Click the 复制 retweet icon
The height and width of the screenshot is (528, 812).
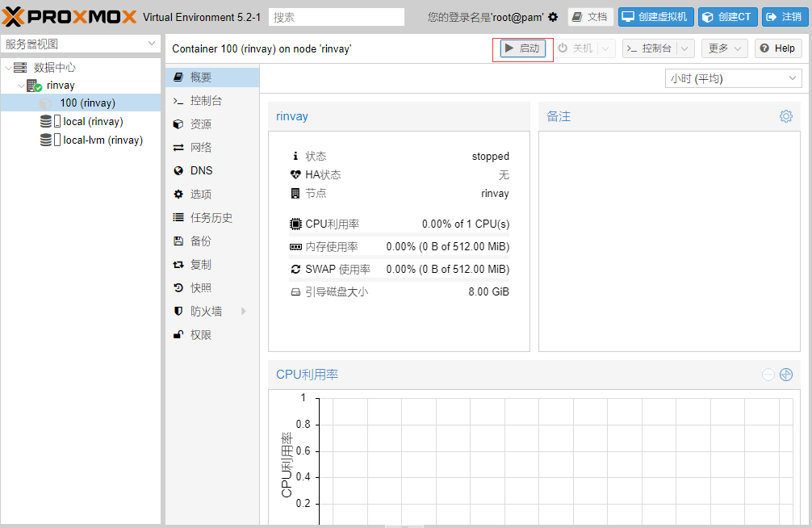pos(178,264)
